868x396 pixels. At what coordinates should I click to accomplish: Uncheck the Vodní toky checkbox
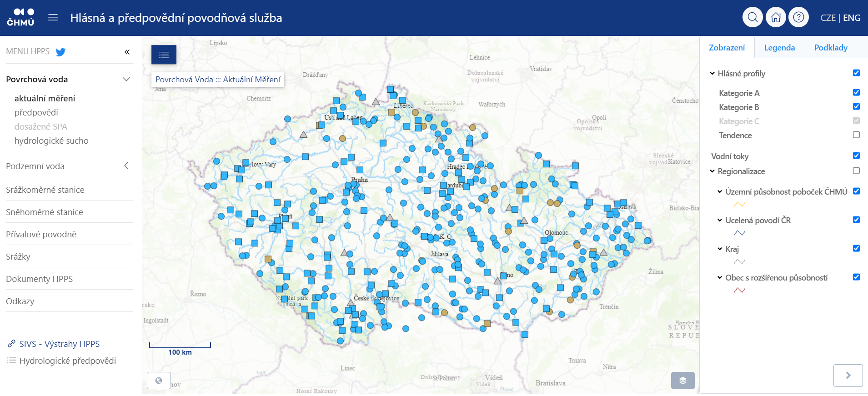(x=856, y=156)
